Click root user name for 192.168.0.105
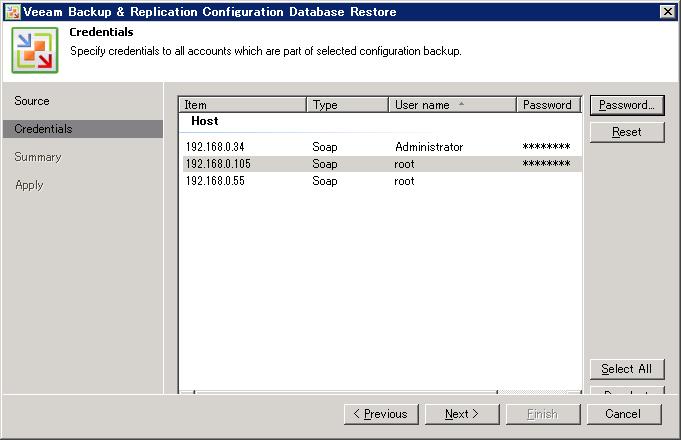 [x=404, y=164]
